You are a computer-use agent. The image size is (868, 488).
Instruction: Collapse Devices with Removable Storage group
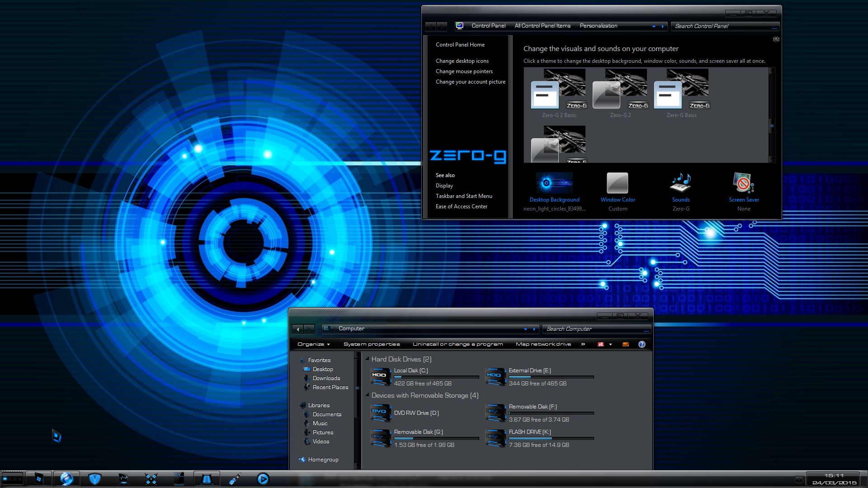pyautogui.click(x=368, y=395)
